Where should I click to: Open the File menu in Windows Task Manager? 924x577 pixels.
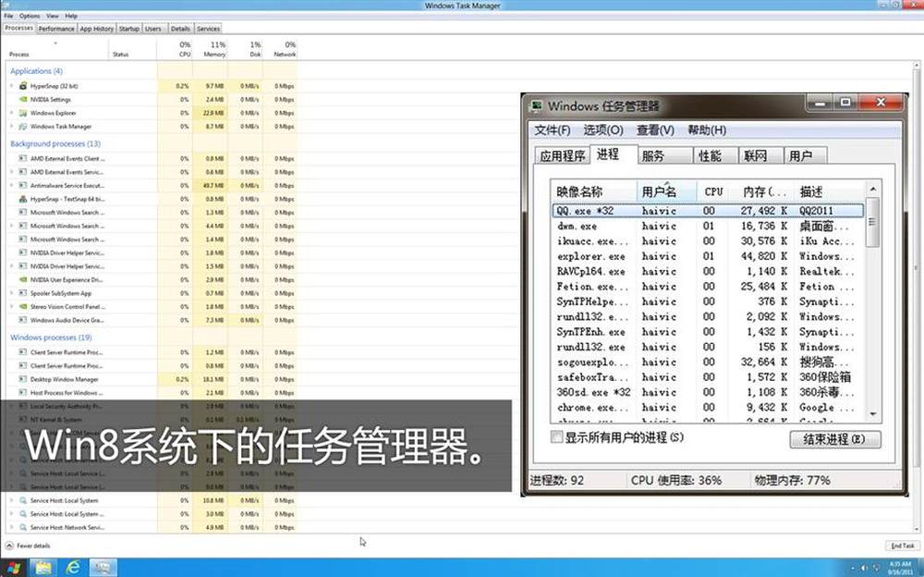point(8,16)
